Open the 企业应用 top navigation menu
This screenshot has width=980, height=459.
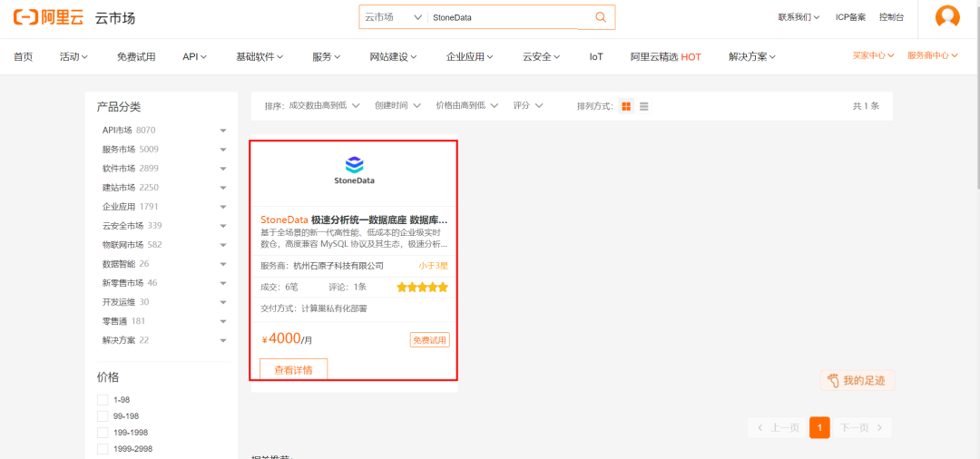470,57
